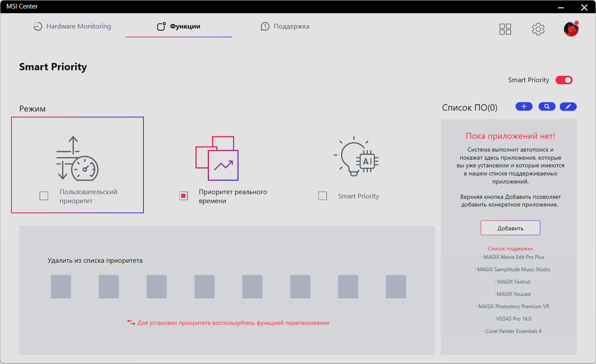Screen dimensions: 596x364
Task: Click the Удалить из списка приоритета label
Action: pyautogui.click(x=95, y=261)
